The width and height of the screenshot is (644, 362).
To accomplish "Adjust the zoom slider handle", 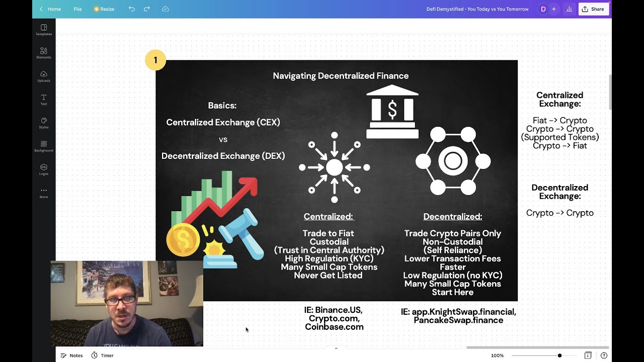I will [559, 355].
